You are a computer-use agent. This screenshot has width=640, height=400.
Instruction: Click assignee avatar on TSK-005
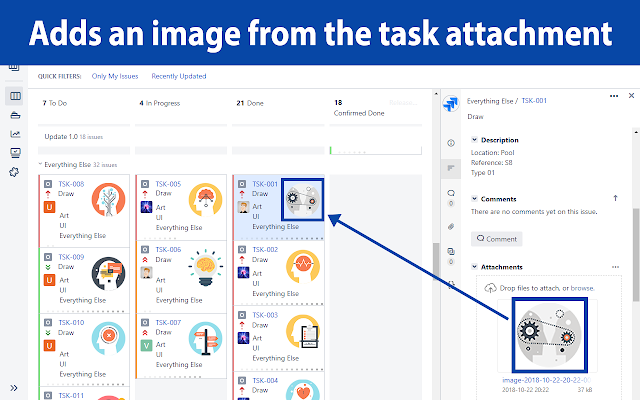click(x=147, y=207)
